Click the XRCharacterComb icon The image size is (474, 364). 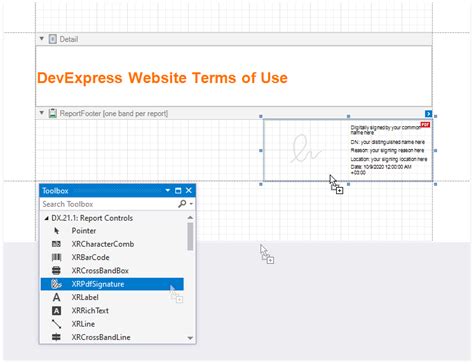(x=56, y=244)
